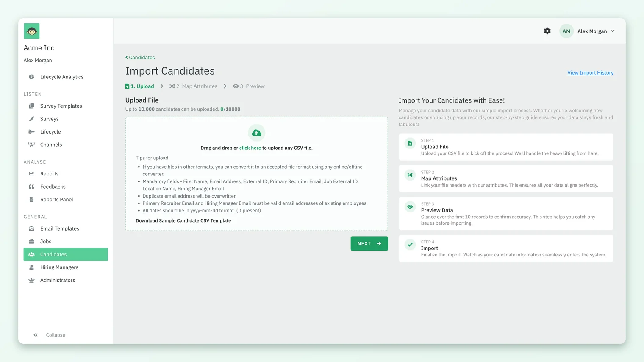This screenshot has width=644, height=362.
Task: Click the Import Candidates heading
Action: tap(170, 71)
